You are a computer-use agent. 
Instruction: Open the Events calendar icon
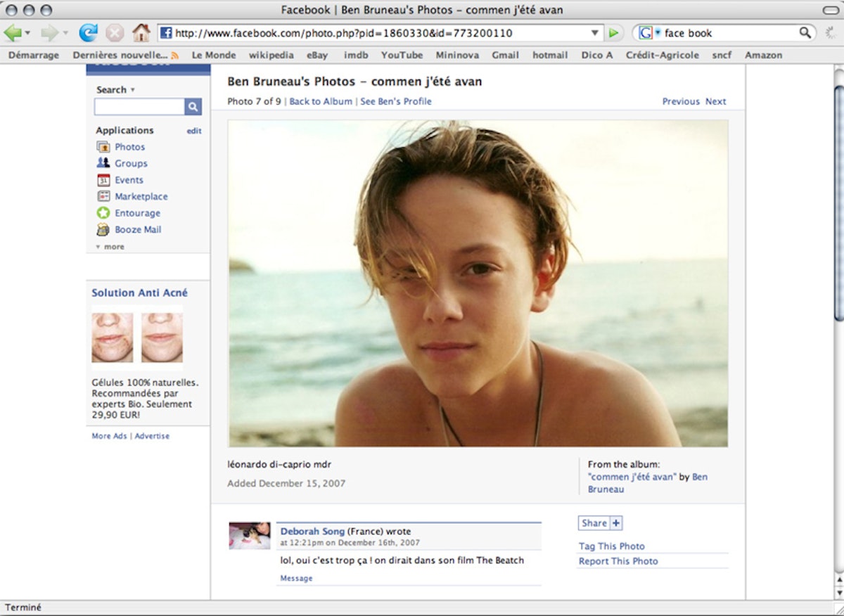pyautogui.click(x=103, y=180)
